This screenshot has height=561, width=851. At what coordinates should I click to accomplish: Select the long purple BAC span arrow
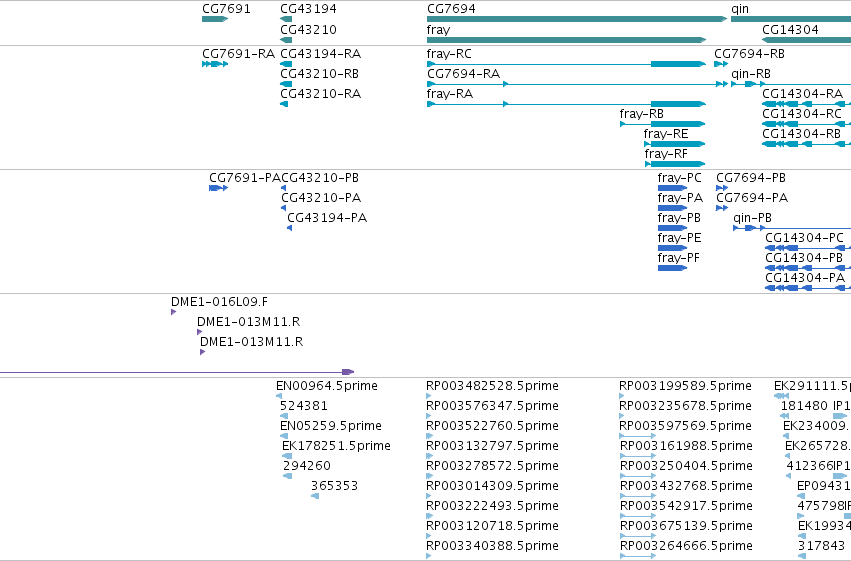[177, 372]
